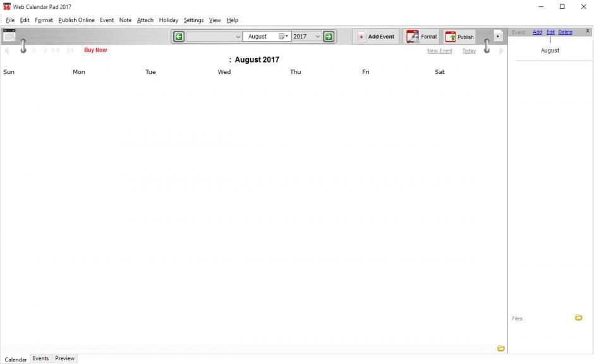Click Add link in event panel
The height and width of the screenshot is (364, 594).
(537, 32)
